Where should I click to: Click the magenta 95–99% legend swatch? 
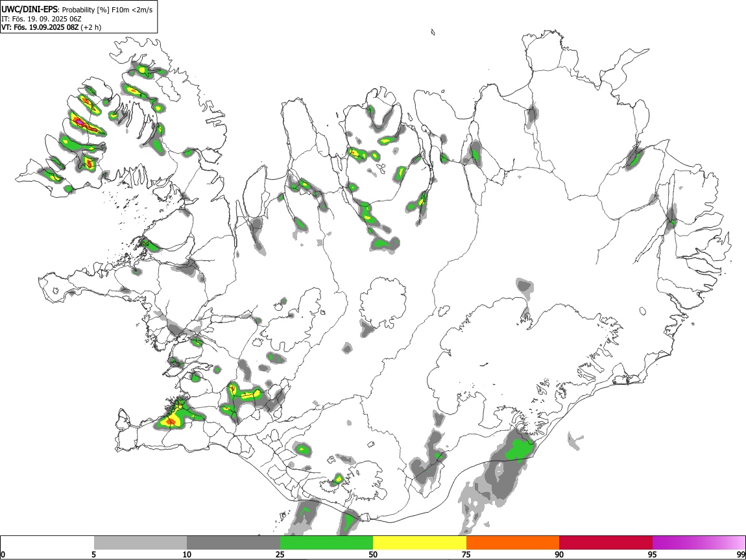699,543
